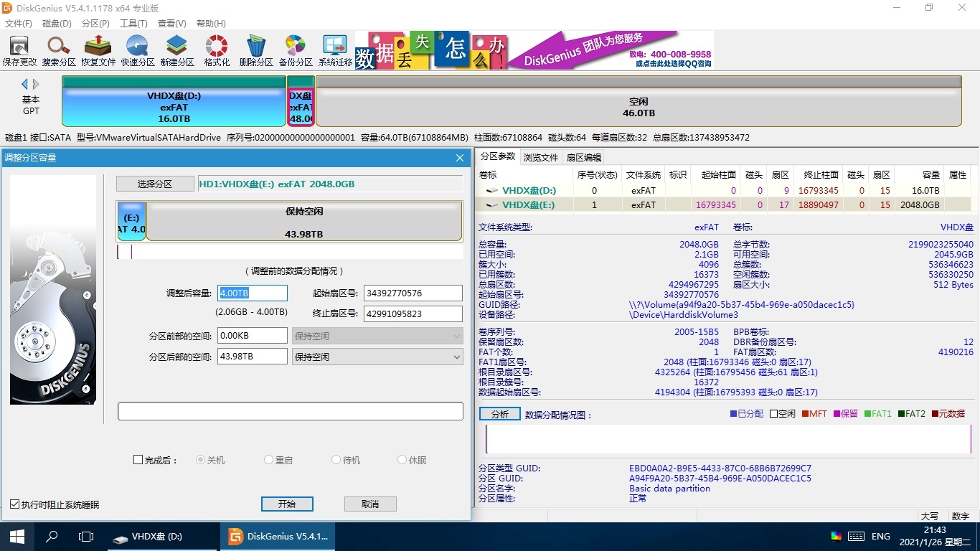Open the 帮助(H) menu

[211, 24]
